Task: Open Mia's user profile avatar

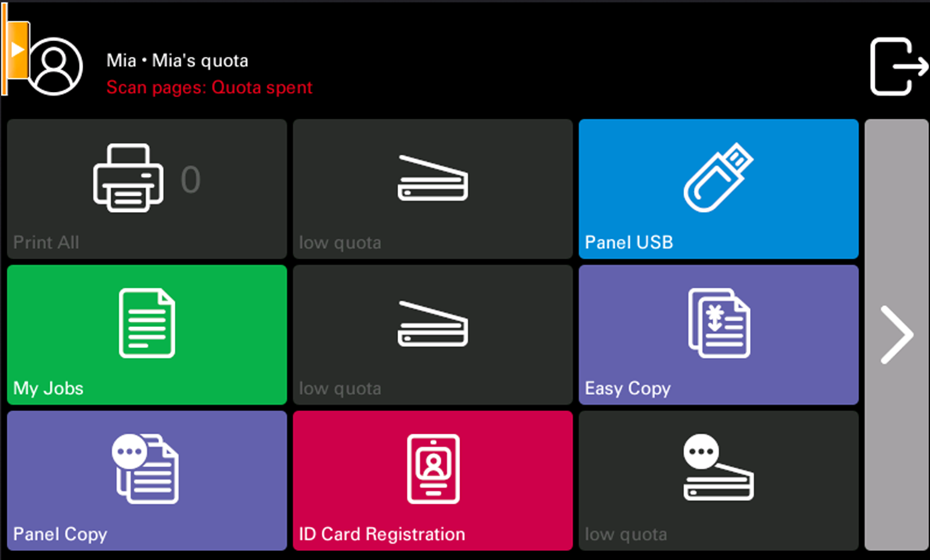Action: [55, 66]
